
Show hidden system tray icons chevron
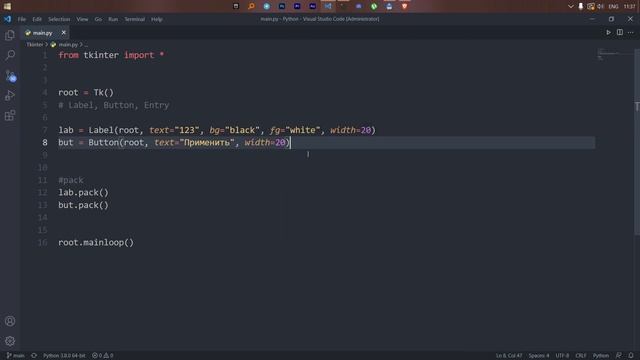coord(571,7)
